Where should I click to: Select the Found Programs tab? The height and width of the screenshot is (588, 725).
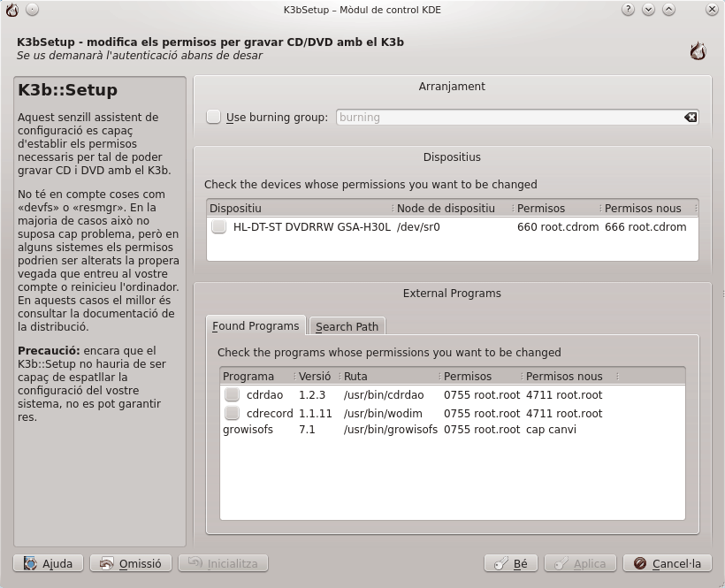(256, 326)
